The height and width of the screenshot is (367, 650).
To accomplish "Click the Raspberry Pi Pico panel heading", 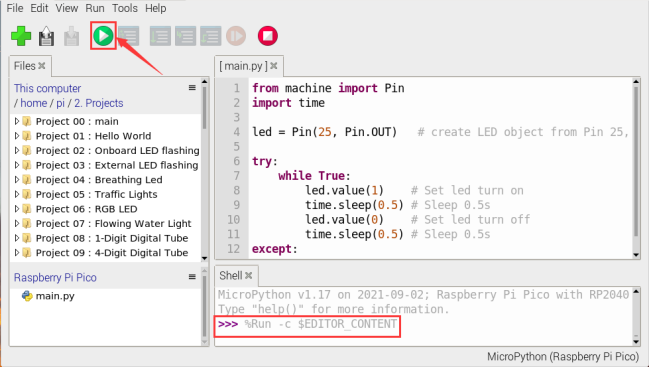I will (55, 277).
